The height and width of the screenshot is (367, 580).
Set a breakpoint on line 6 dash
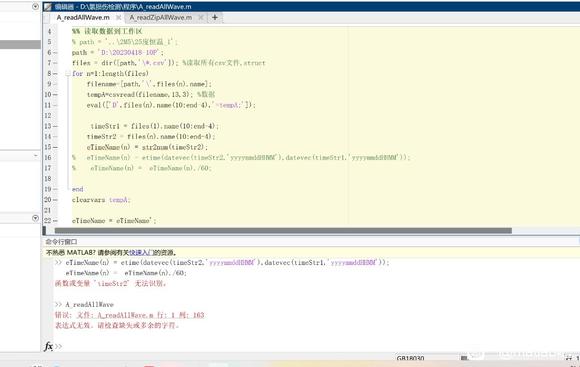tap(55, 53)
